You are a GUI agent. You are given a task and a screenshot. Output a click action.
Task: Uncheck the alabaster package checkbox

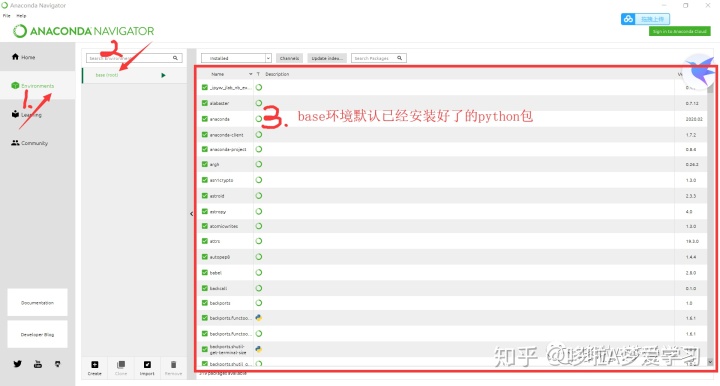point(205,103)
